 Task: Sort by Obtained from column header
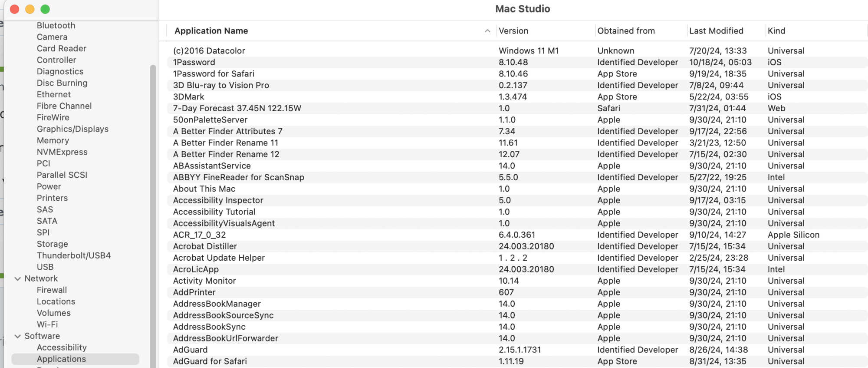pos(626,31)
